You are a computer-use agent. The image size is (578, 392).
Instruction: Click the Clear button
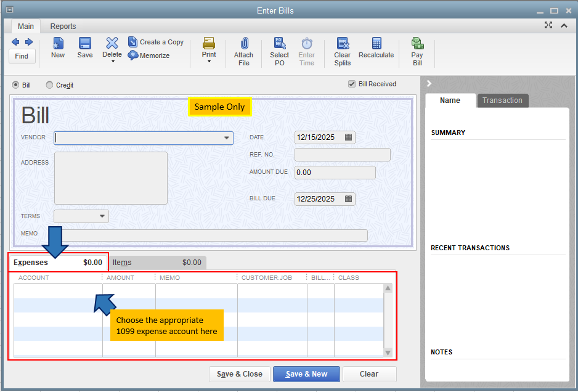(370, 374)
